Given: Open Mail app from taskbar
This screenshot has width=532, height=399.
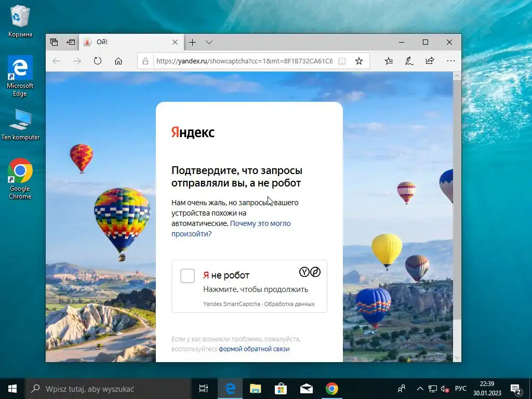Looking at the screenshot, I should coord(307,389).
